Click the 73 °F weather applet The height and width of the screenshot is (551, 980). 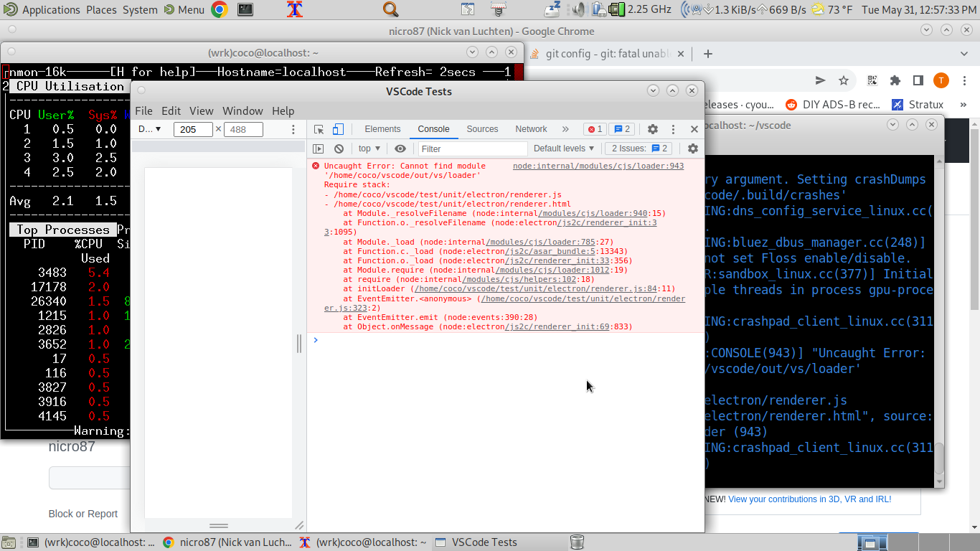coord(832,9)
